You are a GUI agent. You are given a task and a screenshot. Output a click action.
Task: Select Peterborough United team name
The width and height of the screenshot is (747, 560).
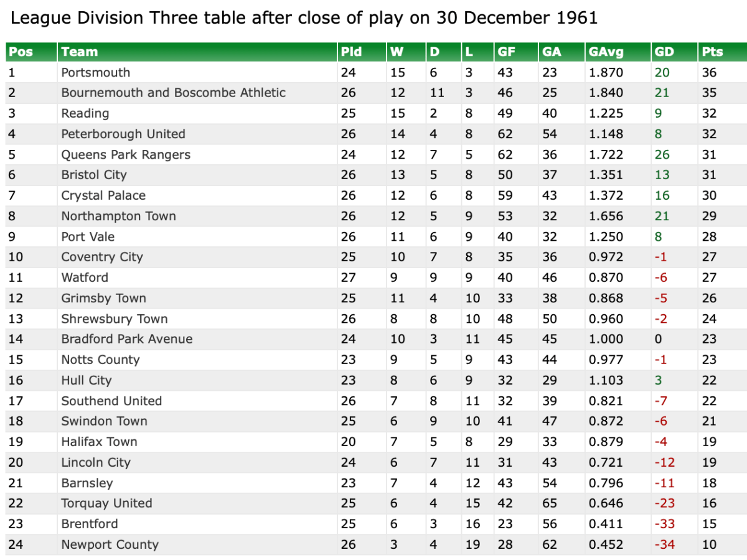pyautogui.click(x=123, y=134)
